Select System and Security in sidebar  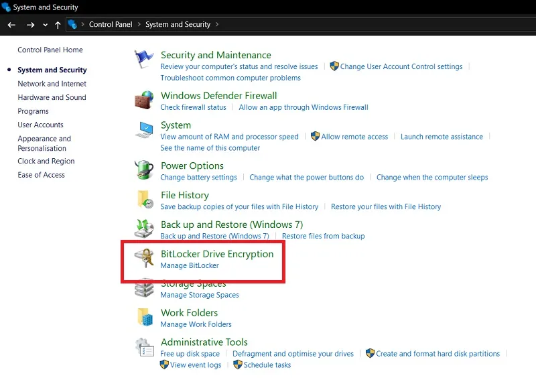pyautogui.click(x=52, y=70)
